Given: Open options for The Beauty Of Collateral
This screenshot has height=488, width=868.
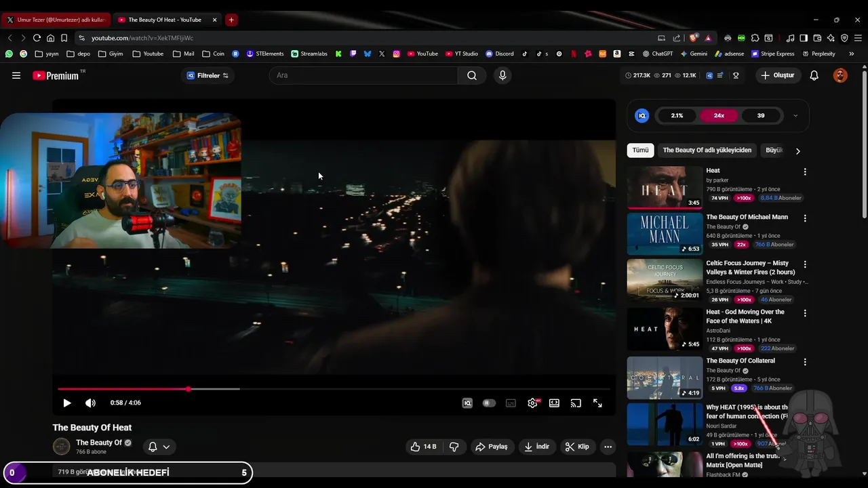Looking at the screenshot, I should [805, 362].
